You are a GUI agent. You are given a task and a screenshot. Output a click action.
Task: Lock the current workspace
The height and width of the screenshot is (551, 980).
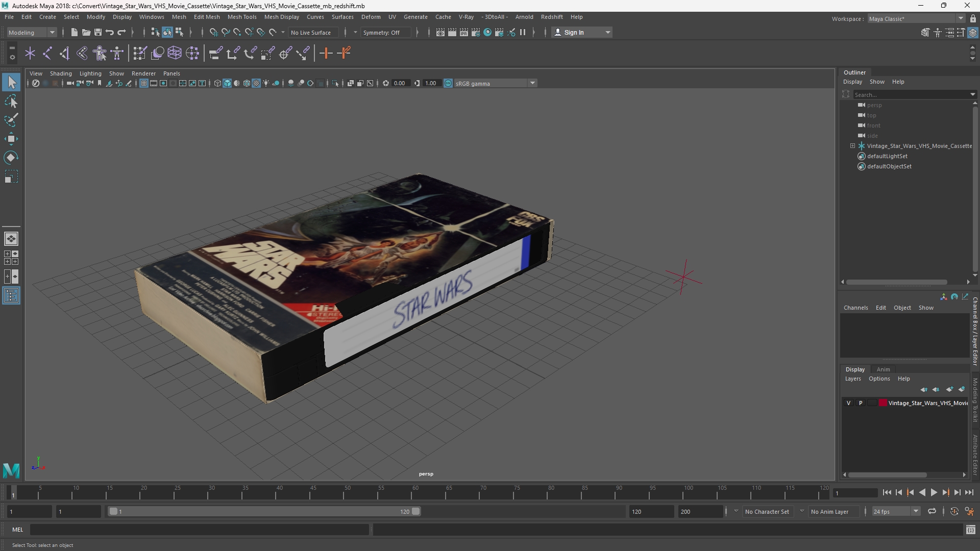[973, 19]
